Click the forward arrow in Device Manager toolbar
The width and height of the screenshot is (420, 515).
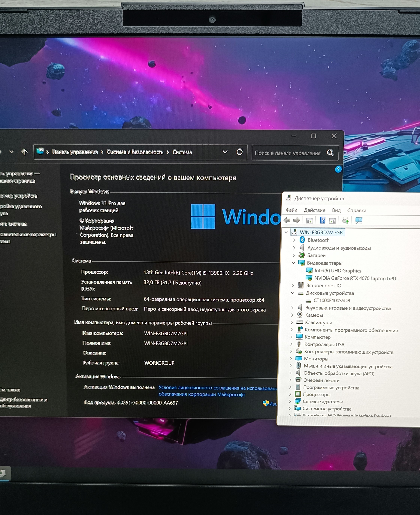pyautogui.click(x=296, y=220)
